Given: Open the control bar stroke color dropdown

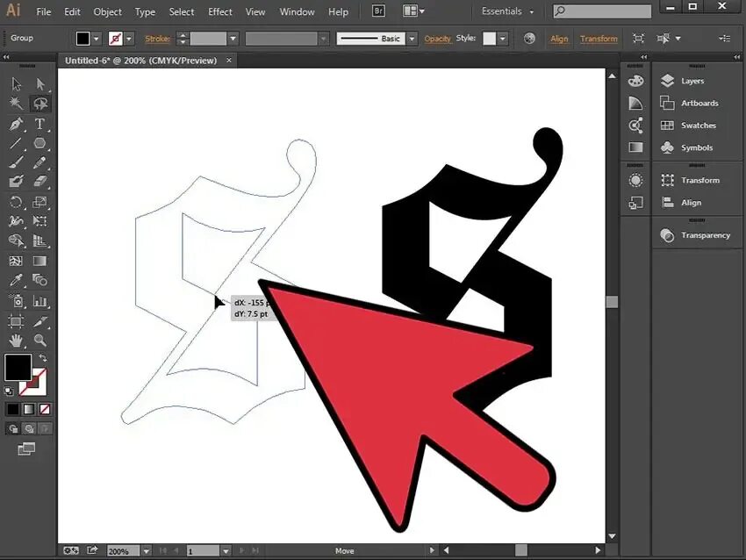Looking at the screenshot, I should (129, 39).
